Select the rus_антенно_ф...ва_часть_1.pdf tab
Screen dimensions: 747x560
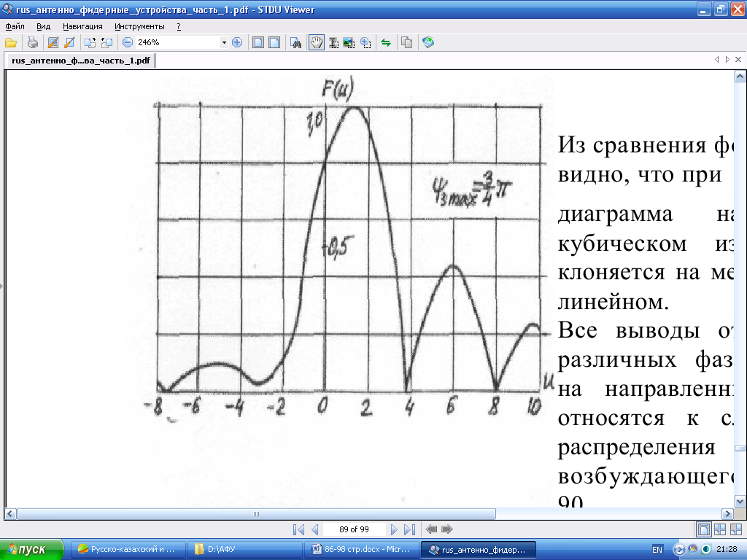coord(80,61)
